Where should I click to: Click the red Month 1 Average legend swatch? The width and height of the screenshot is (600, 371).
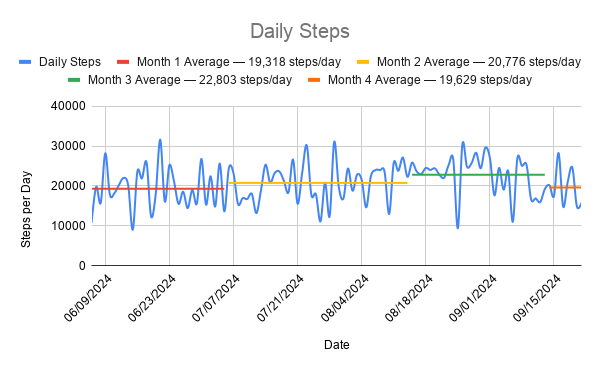click(x=123, y=62)
